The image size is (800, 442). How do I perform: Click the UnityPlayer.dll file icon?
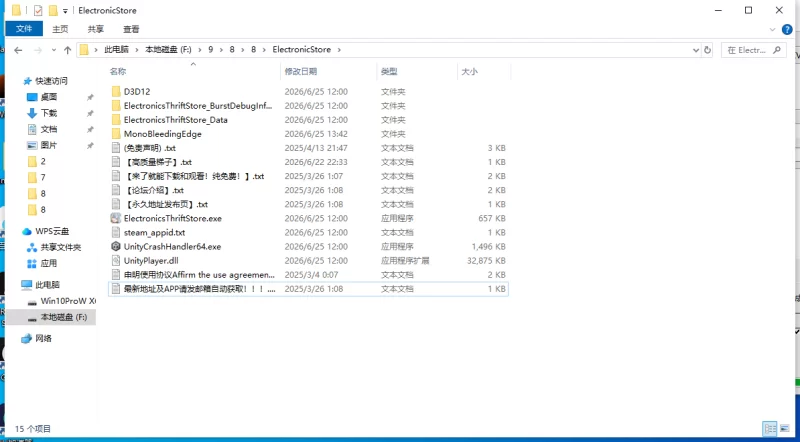[x=116, y=261]
